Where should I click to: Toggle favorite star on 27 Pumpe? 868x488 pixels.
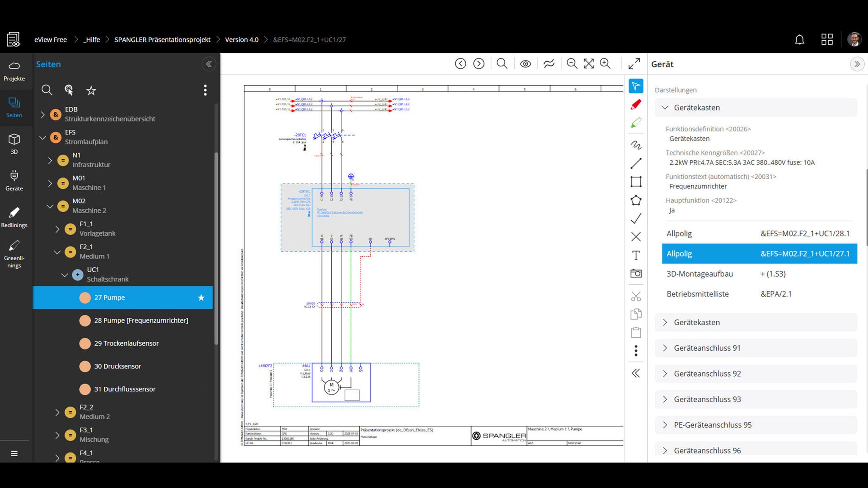(201, 297)
